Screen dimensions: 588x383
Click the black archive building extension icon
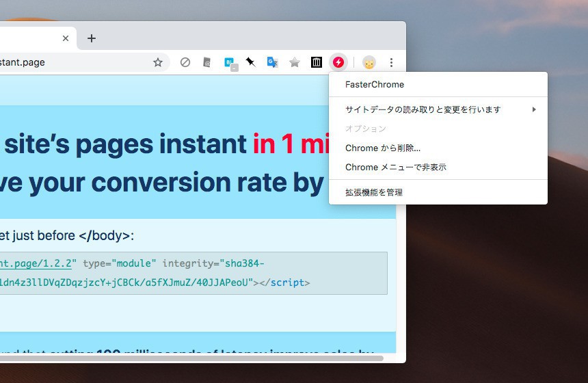click(x=317, y=62)
